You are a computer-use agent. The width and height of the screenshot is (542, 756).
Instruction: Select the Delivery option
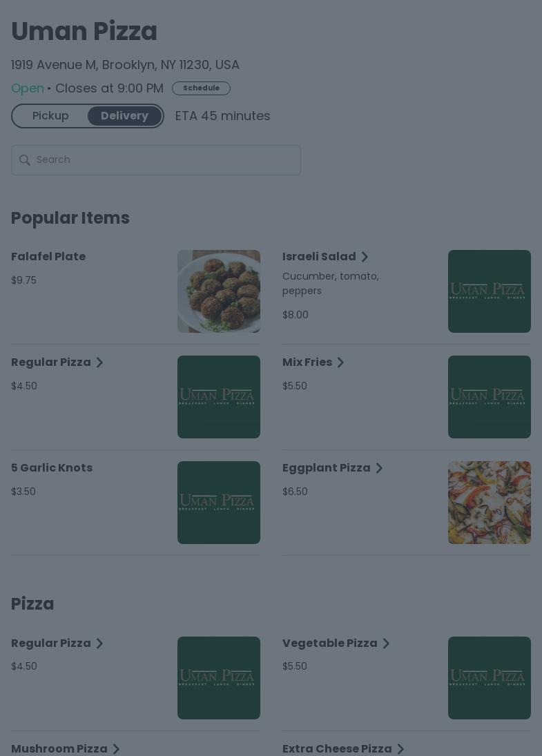point(124,116)
